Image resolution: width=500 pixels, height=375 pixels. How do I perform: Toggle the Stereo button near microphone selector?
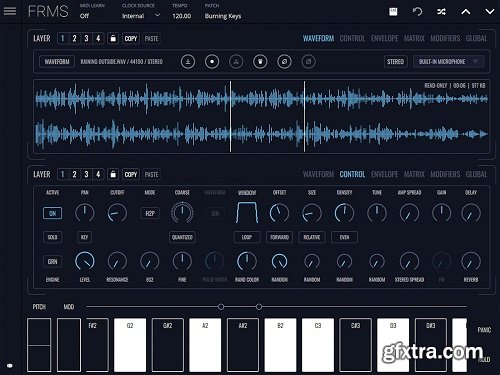[x=396, y=62]
